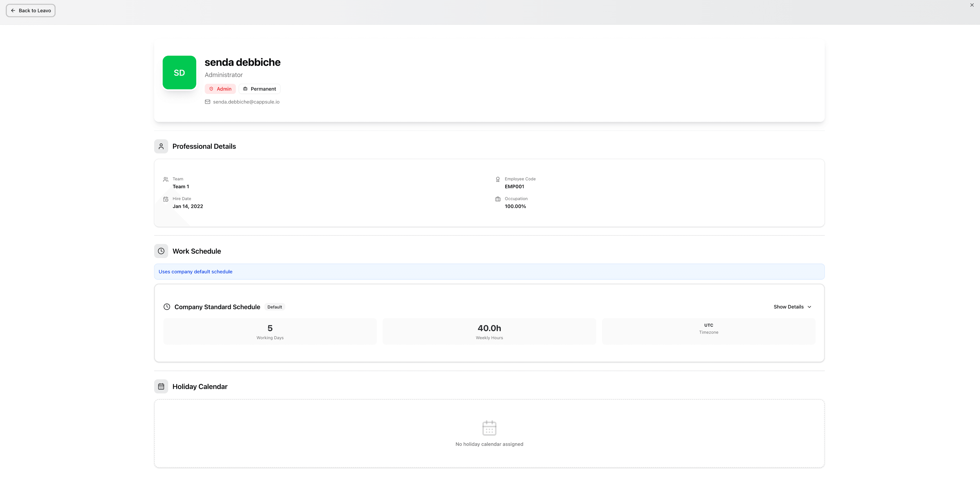Screen dimensions: 980x484
Task: Click the senda.debbiche@cappsule.io email address
Action: [x=246, y=102]
